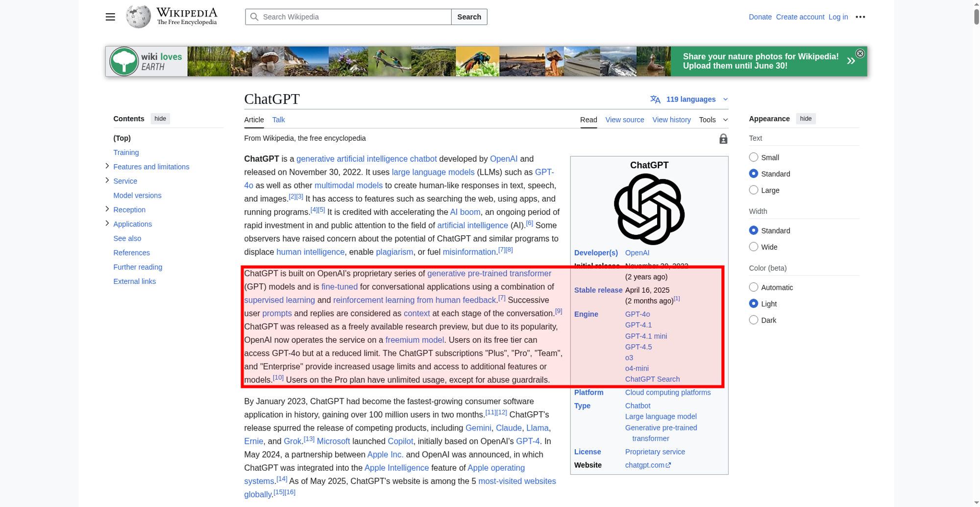Open the 119 languages dropdown
Image resolution: width=980 pixels, height=507 pixels.
coord(689,100)
